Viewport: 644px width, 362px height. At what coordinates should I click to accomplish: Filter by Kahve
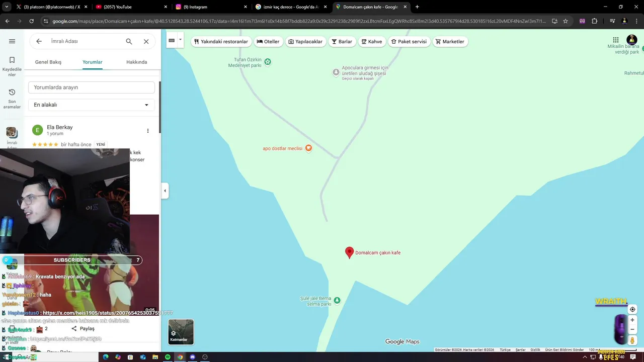(x=372, y=41)
